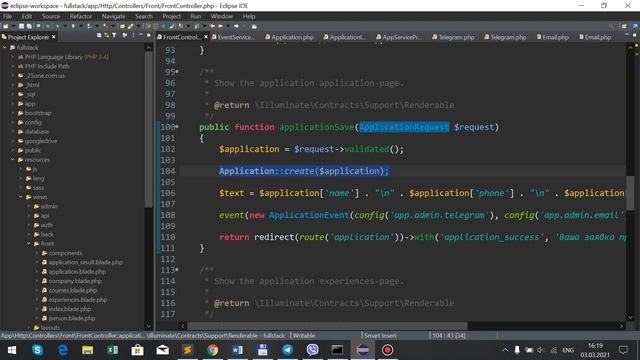Viewport: 640px width, 360px height.
Task: Expand the lang folder
Action: pyautogui.click(x=21, y=178)
